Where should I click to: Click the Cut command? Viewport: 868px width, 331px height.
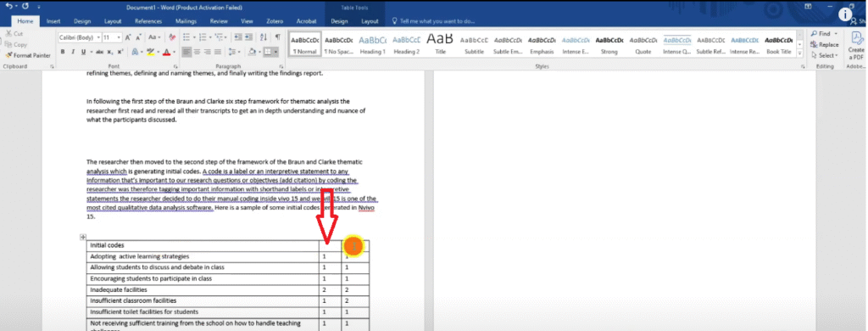pos(14,34)
